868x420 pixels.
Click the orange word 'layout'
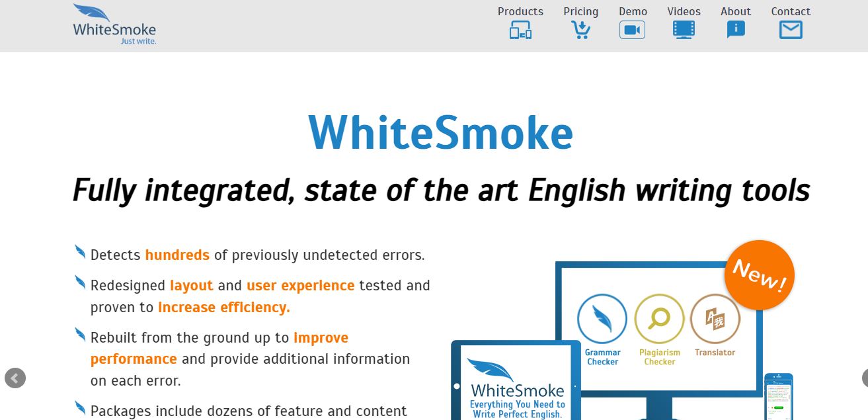tap(192, 286)
